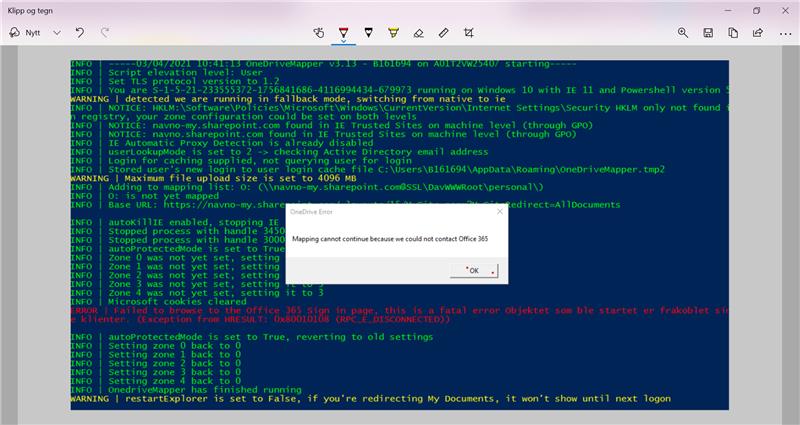800x425 pixels.
Task: Select the black pencil tool
Action: 368,33
